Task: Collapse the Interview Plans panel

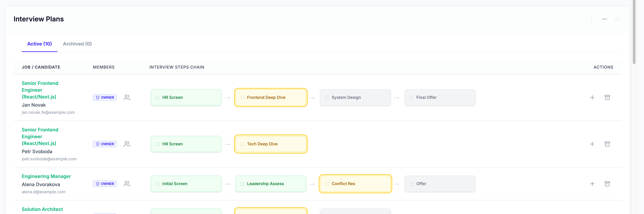Action: pyautogui.click(x=604, y=19)
